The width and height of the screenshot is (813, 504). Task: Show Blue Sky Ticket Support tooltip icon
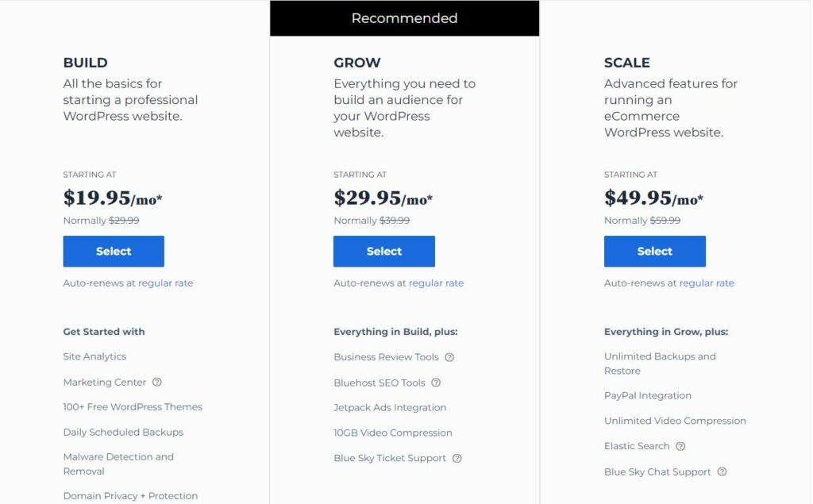pos(457,459)
